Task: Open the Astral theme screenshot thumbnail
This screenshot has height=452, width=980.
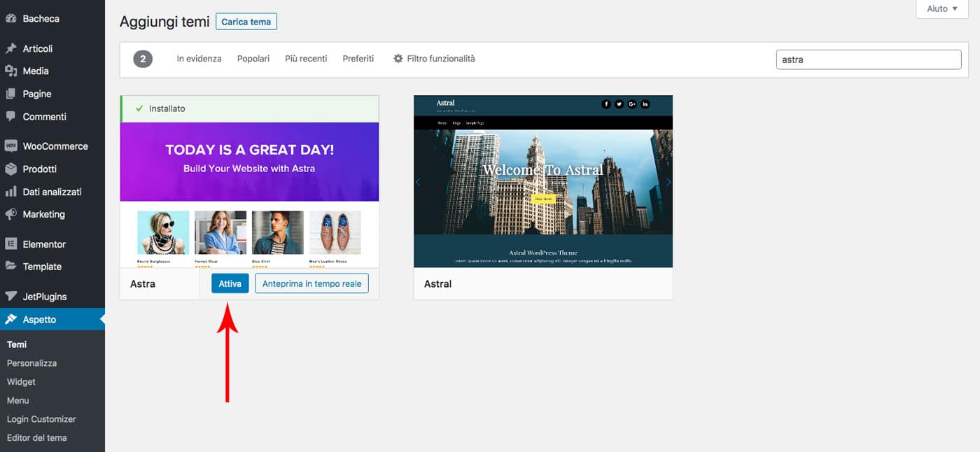Action: coord(543,182)
